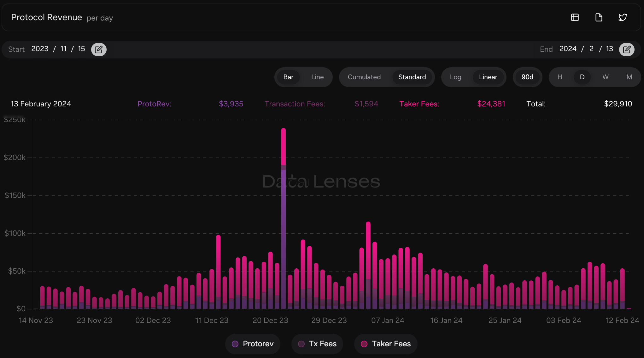Click the document export icon

[599, 17]
